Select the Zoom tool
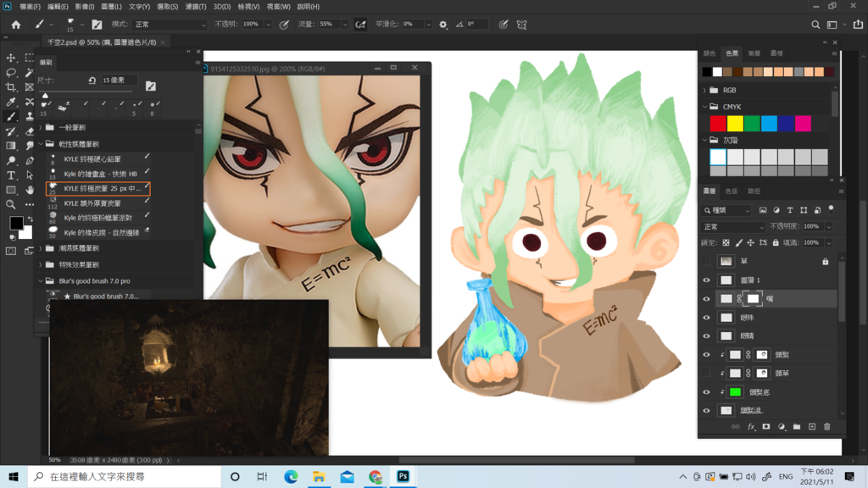 pyautogui.click(x=10, y=204)
